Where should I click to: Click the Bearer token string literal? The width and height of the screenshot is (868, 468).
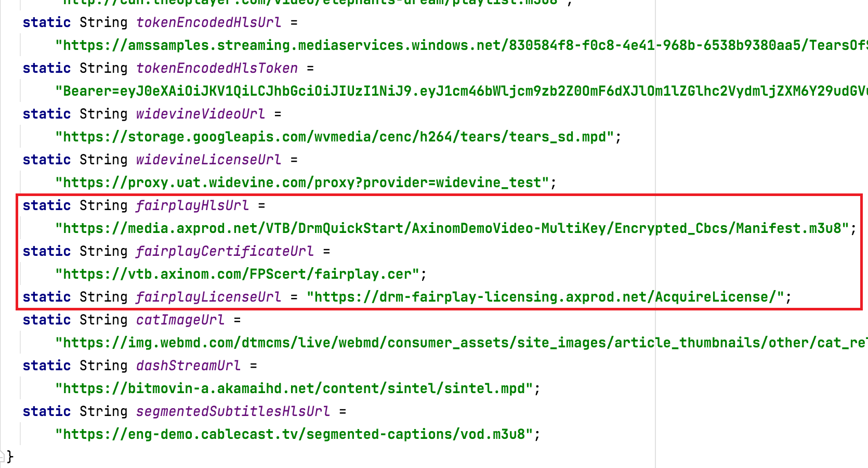point(416,90)
